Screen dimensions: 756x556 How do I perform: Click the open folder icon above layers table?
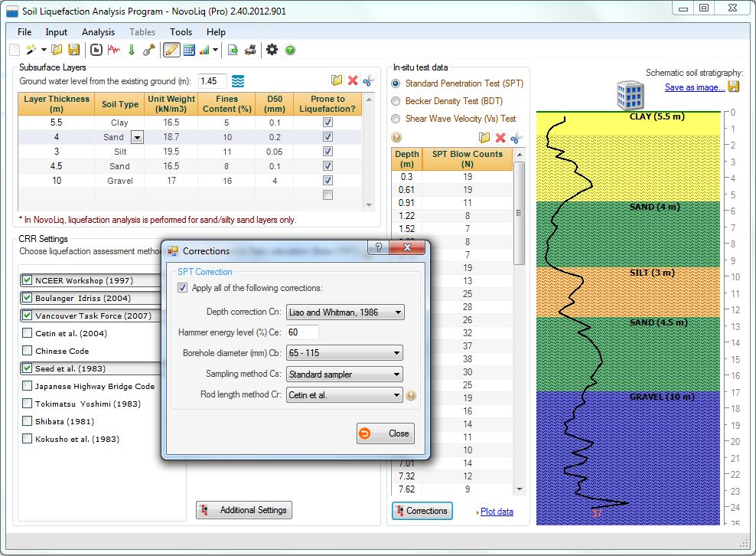click(337, 80)
